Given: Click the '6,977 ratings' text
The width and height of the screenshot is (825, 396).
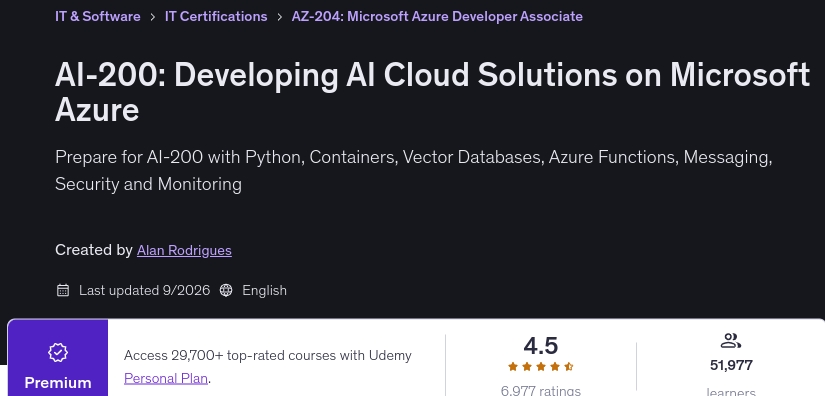Looking at the screenshot, I should click(x=540, y=390).
